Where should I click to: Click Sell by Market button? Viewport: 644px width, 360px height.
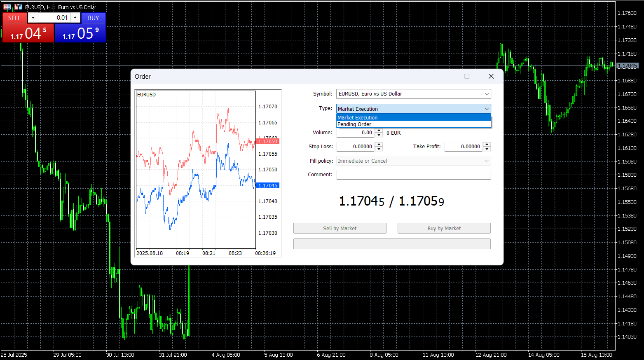click(x=340, y=228)
